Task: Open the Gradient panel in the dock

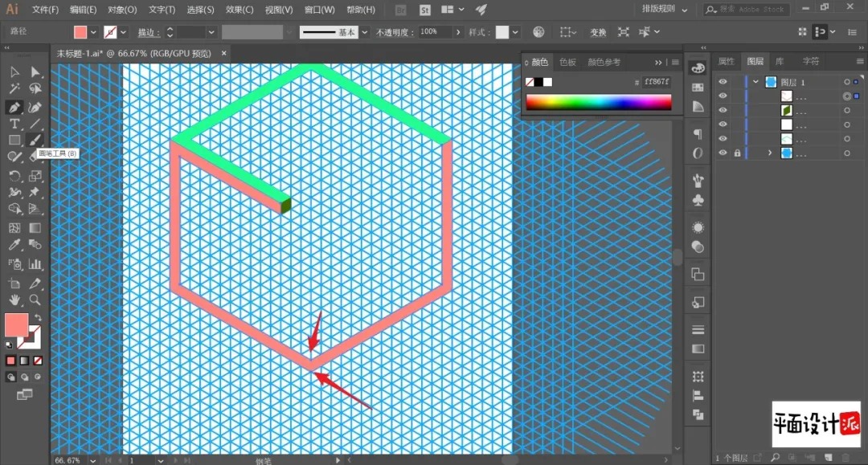Action: point(698,349)
